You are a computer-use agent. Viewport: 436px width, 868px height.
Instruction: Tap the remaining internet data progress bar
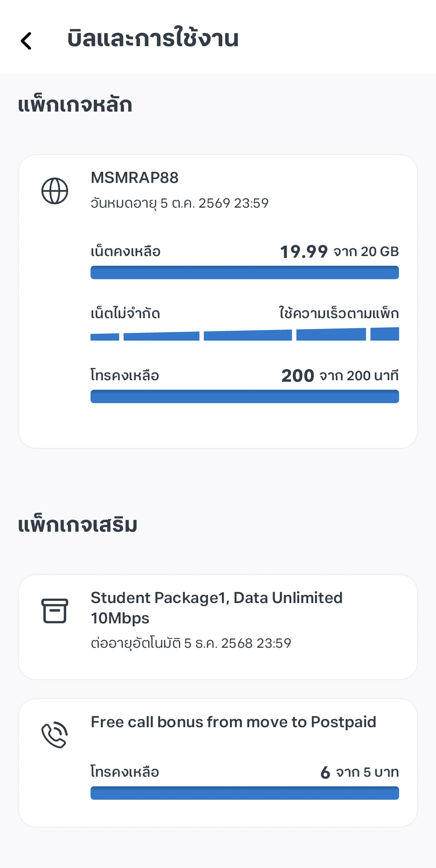[244, 273]
